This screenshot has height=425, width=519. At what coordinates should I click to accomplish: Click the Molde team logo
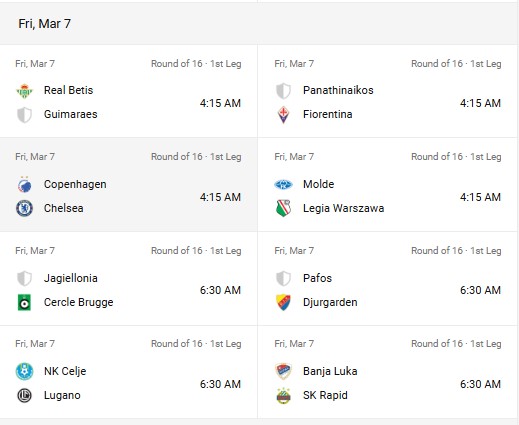[x=283, y=184]
